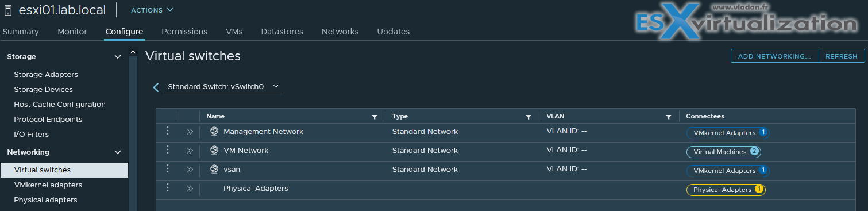Click the VLAN column filter icon

tap(669, 117)
